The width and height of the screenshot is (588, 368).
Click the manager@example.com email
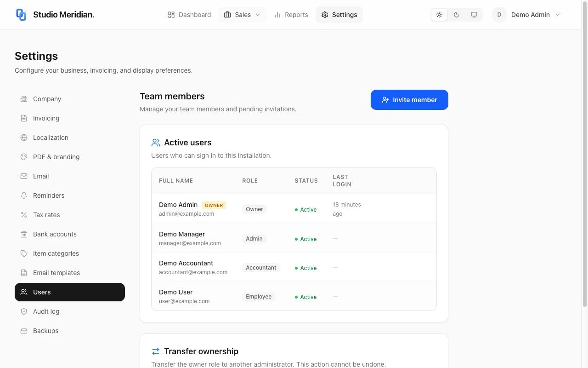[x=190, y=243]
